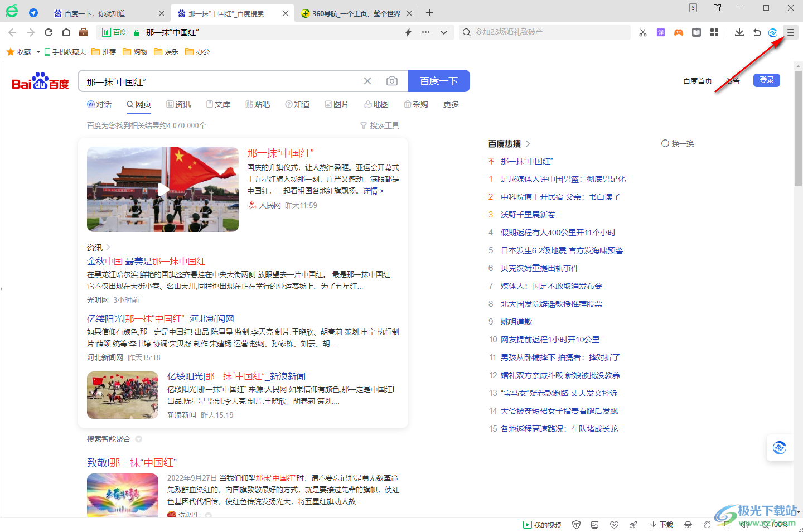Reload the current page

click(x=49, y=32)
